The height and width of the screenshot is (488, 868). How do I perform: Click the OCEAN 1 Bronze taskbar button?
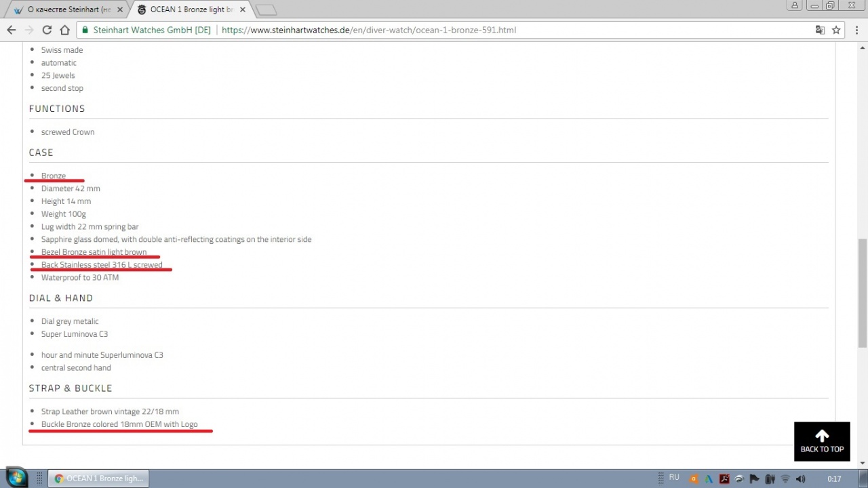[x=99, y=478]
